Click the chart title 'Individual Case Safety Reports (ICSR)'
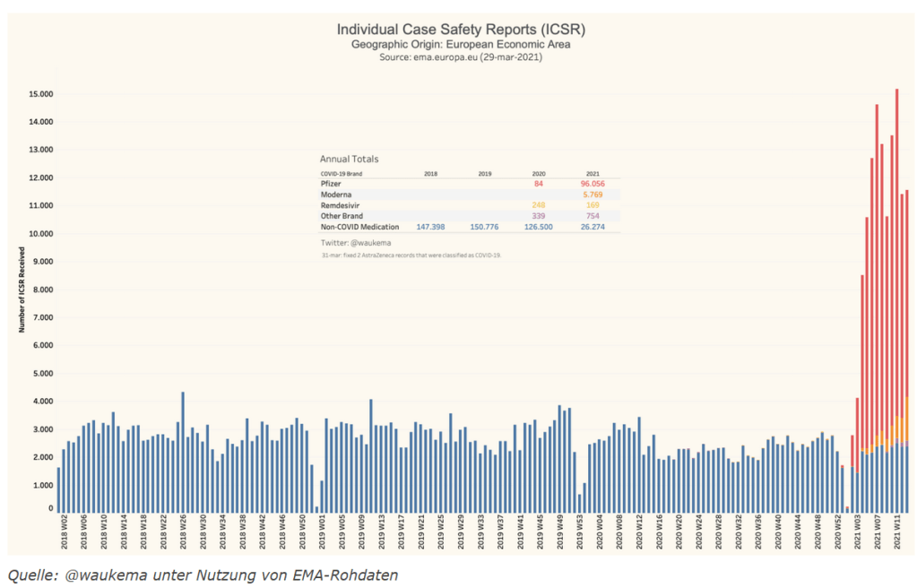 click(x=458, y=30)
